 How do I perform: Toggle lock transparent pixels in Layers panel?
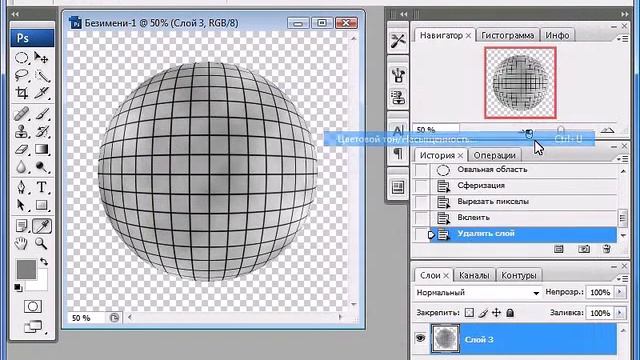coord(469,313)
